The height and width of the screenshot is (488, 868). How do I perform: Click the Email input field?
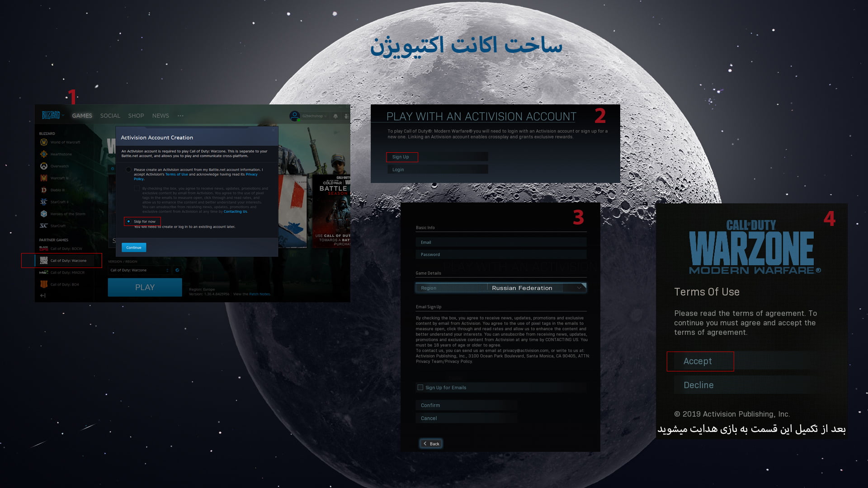coord(501,242)
